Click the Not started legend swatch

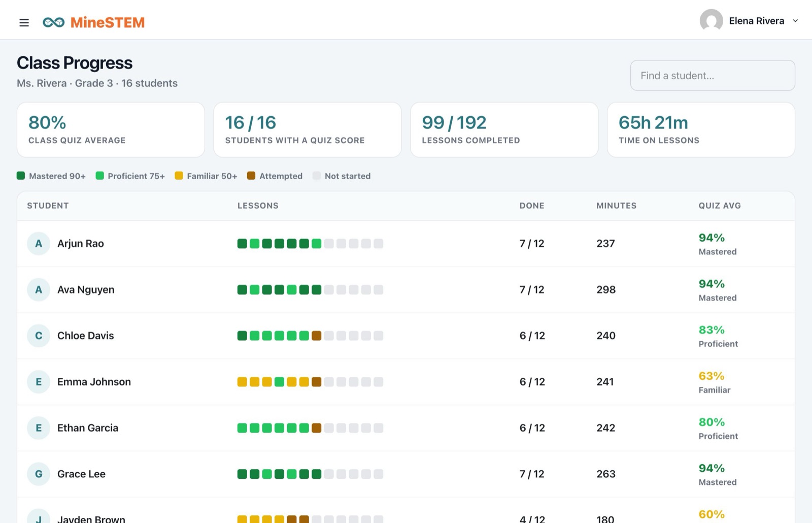click(x=317, y=176)
